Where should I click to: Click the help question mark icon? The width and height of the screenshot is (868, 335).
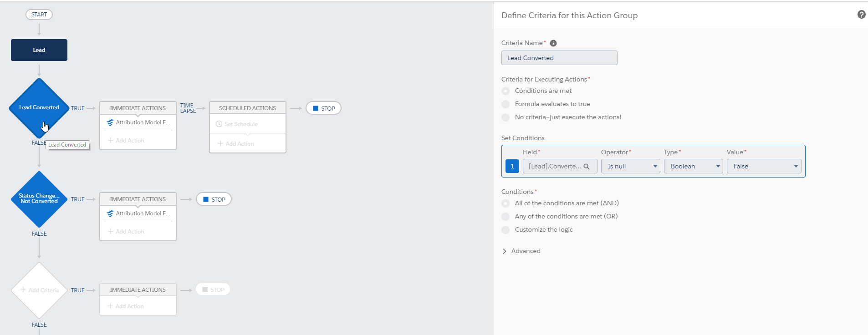click(x=861, y=15)
